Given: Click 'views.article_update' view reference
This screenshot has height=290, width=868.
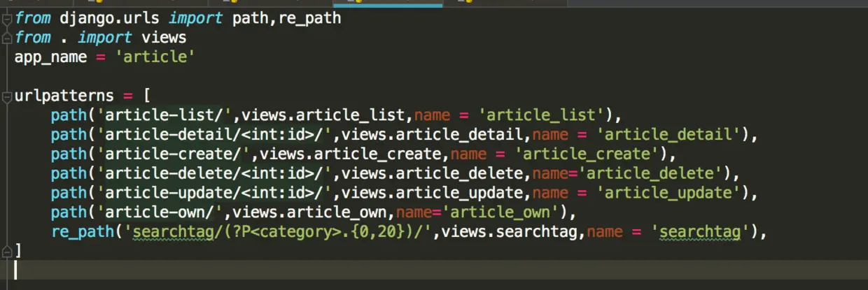Looking at the screenshot, I should [x=433, y=192].
